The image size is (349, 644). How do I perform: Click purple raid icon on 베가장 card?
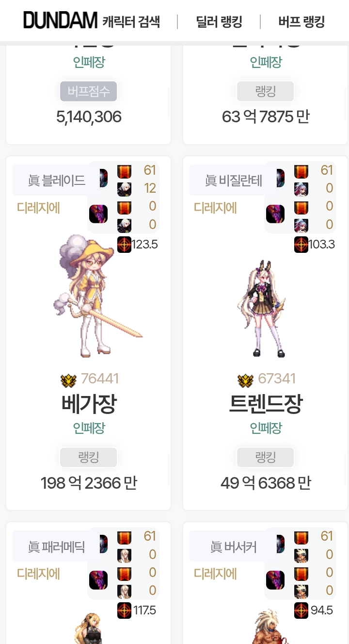[98, 214]
